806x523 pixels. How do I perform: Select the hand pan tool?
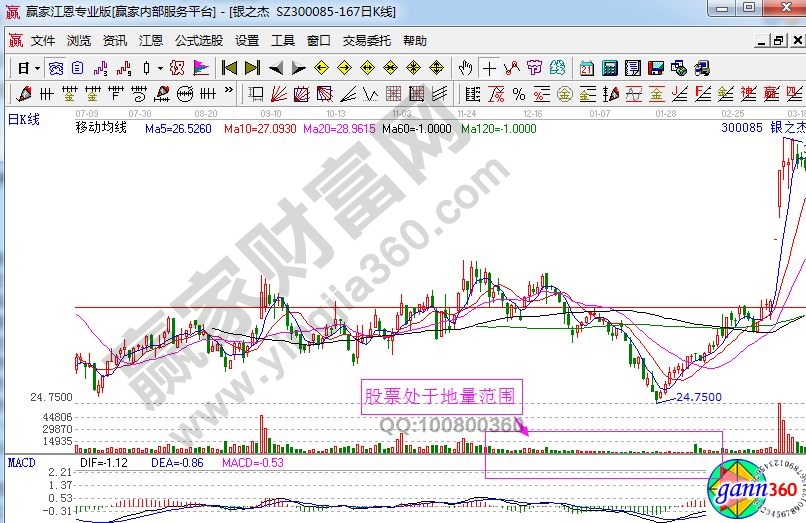coord(465,69)
